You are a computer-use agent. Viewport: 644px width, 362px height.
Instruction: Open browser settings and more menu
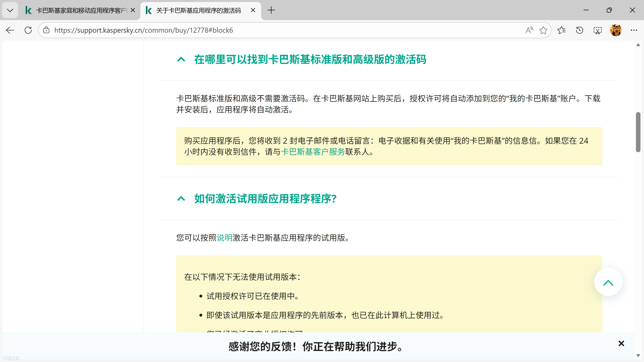pyautogui.click(x=634, y=30)
